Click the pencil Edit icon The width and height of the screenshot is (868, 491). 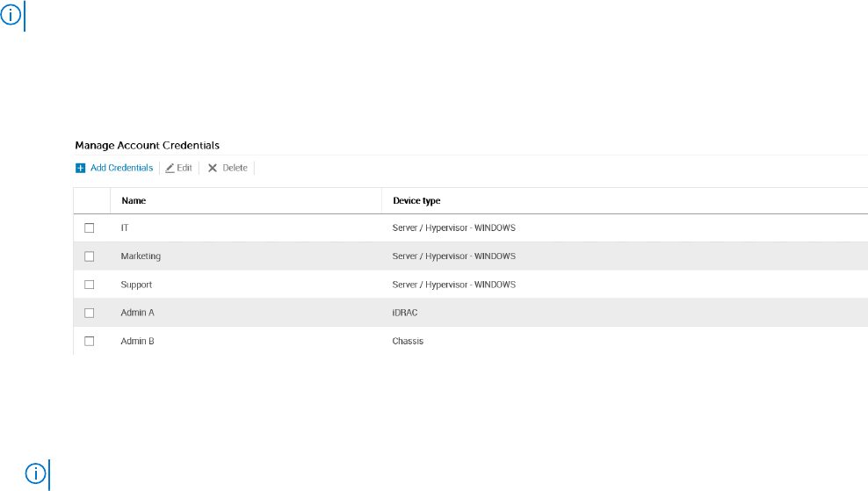click(x=170, y=168)
